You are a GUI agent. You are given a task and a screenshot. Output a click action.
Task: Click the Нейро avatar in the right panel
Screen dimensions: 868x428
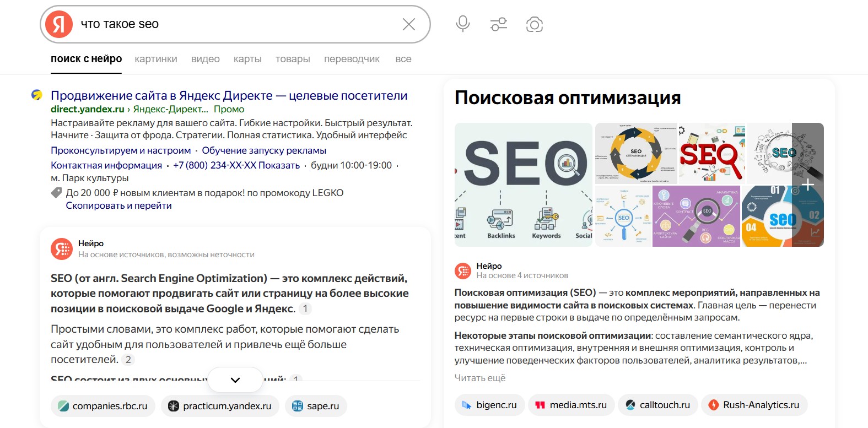463,270
